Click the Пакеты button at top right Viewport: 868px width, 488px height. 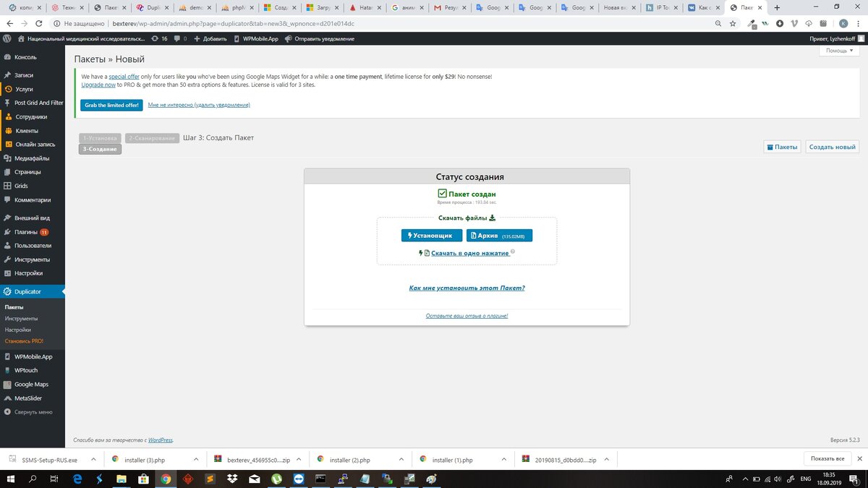[782, 147]
